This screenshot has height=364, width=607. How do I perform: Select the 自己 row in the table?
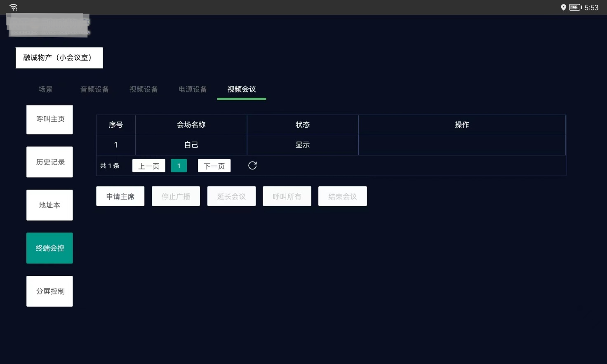point(191,145)
